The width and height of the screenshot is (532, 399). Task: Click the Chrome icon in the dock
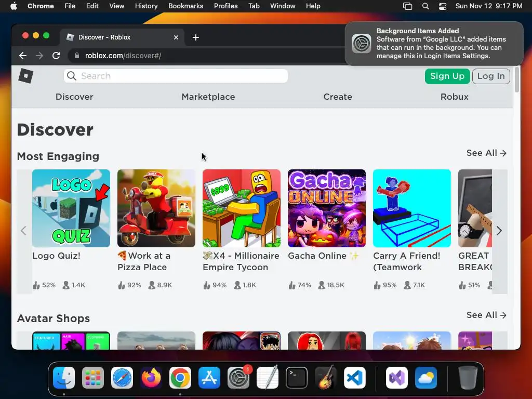click(180, 378)
